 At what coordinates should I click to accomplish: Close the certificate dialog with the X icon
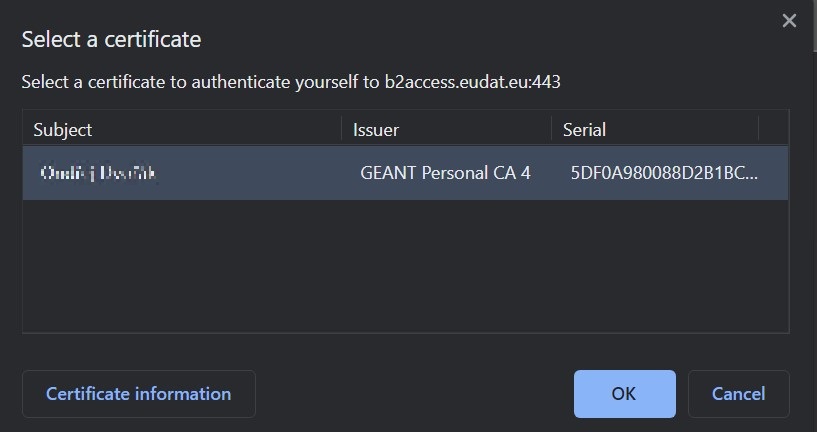pyautogui.click(x=789, y=20)
